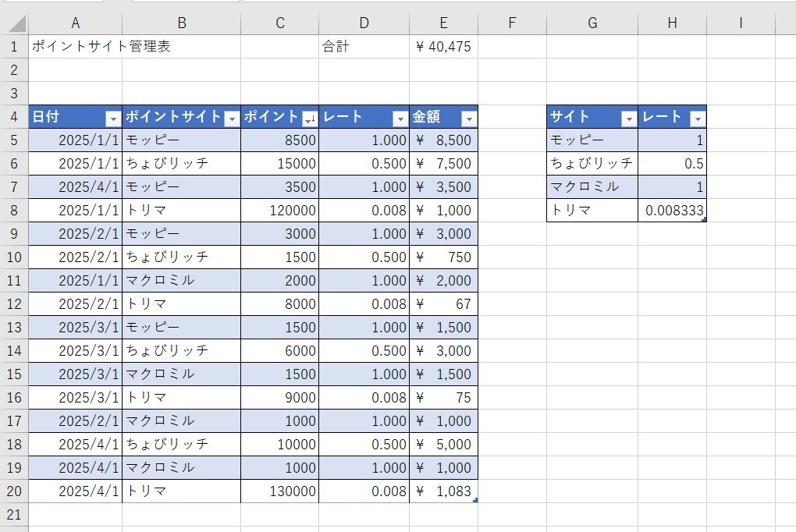The width and height of the screenshot is (796, 532).
Task: Select column F header
Action: [x=512, y=23]
